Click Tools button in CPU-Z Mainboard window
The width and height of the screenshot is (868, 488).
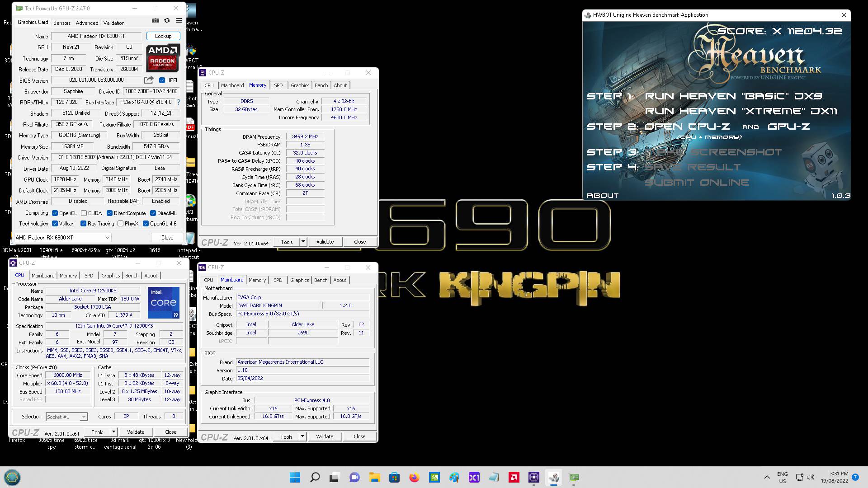(287, 436)
